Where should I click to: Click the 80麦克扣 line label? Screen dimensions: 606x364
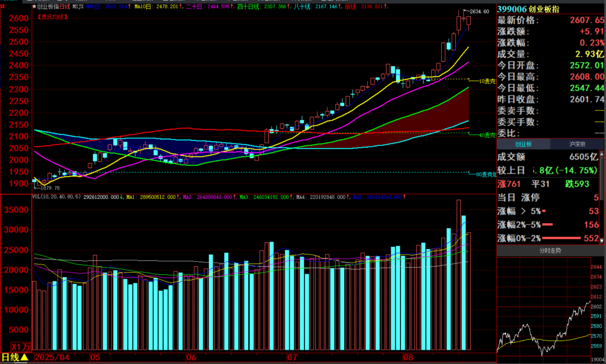pos(486,174)
